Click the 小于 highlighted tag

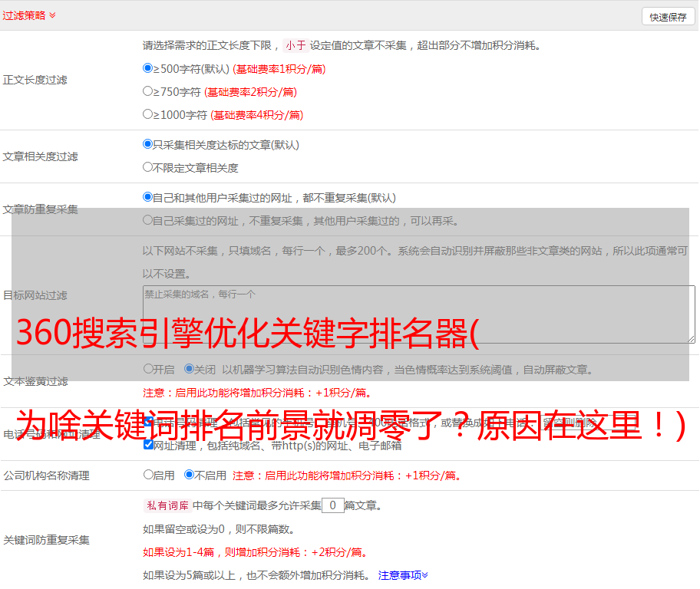[296, 45]
